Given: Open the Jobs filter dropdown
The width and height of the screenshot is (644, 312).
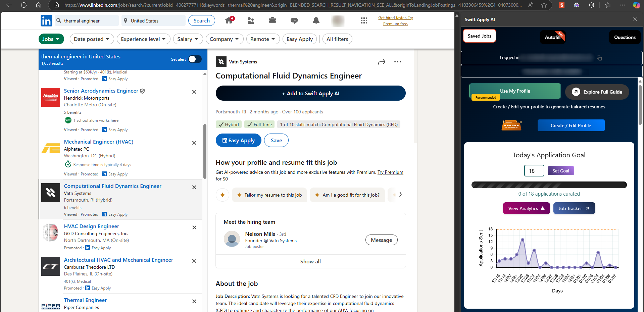Looking at the screenshot, I should point(51,39).
